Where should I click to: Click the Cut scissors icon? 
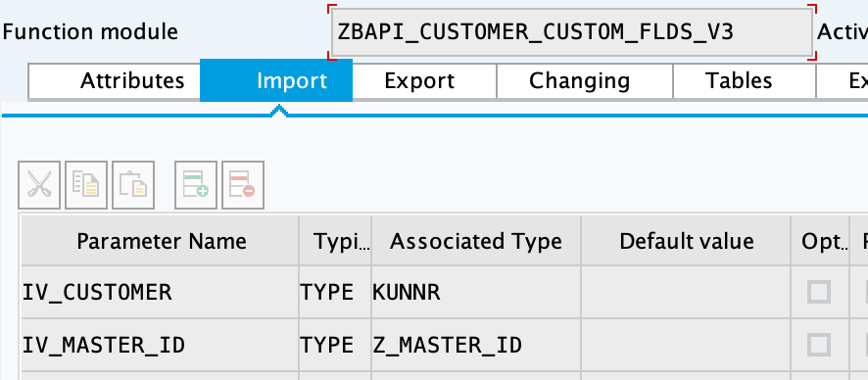pos(39,185)
